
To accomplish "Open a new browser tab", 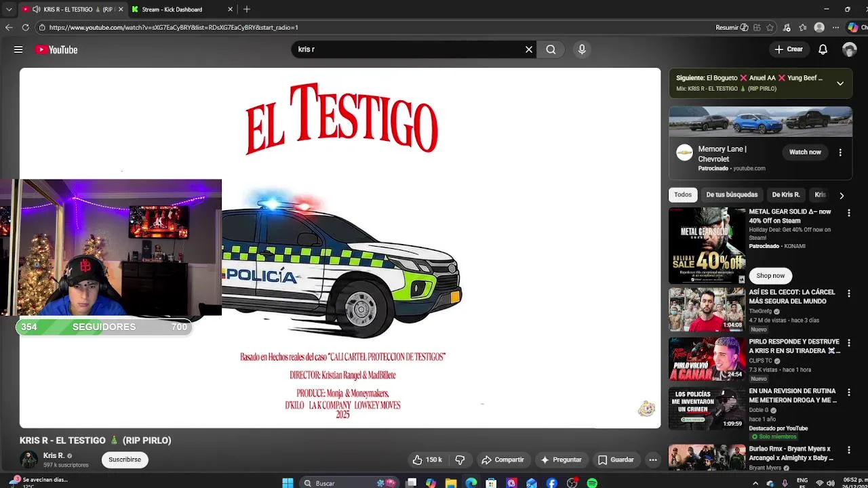I will coord(247,9).
